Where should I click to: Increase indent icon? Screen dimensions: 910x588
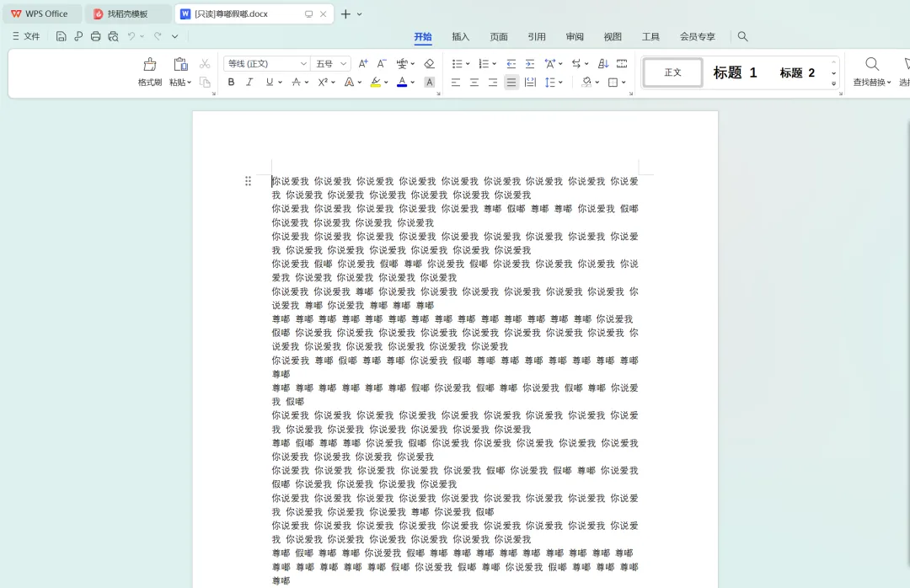530,64
